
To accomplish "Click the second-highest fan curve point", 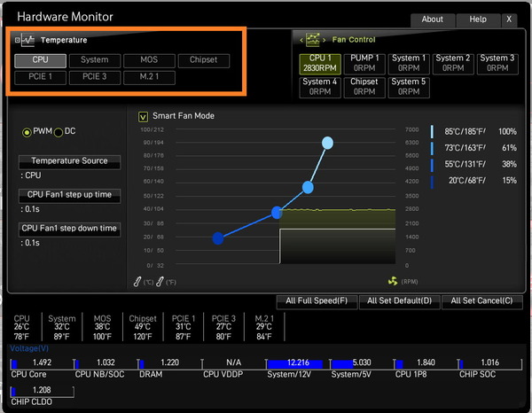I will click(x=308, y=187).
